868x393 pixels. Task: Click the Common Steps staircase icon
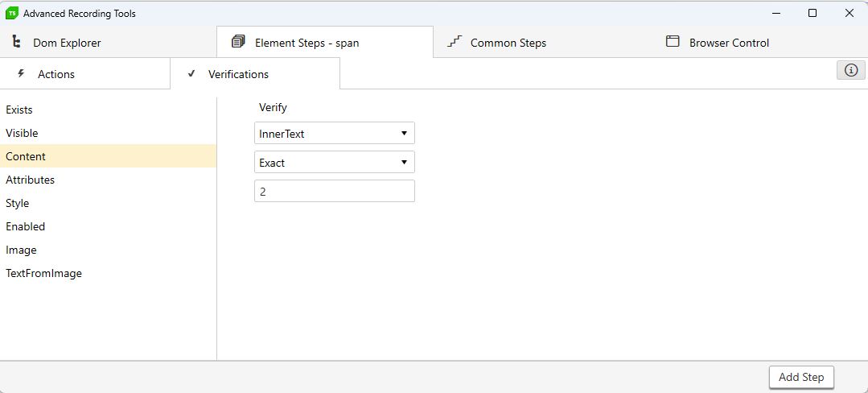pyautogui.click(x=455, y=42)
